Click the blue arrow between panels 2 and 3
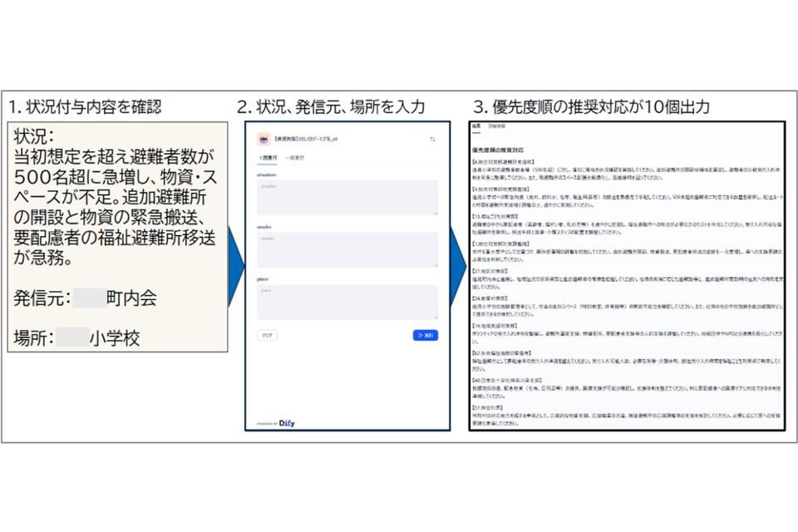Screen dimensions: 798x532 click(458, 266)
